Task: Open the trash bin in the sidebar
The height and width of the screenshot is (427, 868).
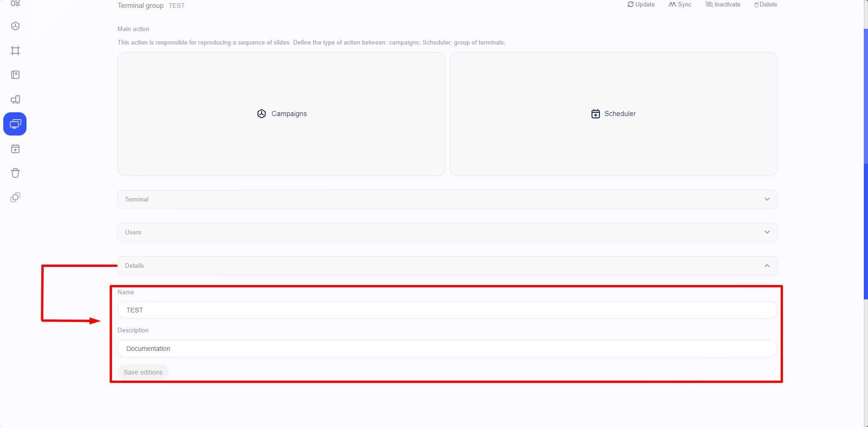Action: pos(15,173)
